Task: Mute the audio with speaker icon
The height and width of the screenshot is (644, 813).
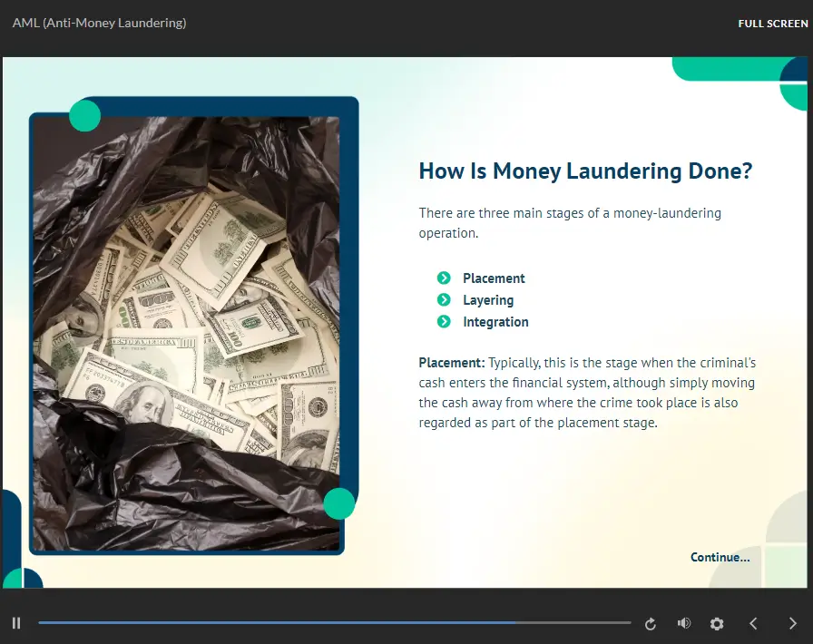Action: (x=684, y=623)
